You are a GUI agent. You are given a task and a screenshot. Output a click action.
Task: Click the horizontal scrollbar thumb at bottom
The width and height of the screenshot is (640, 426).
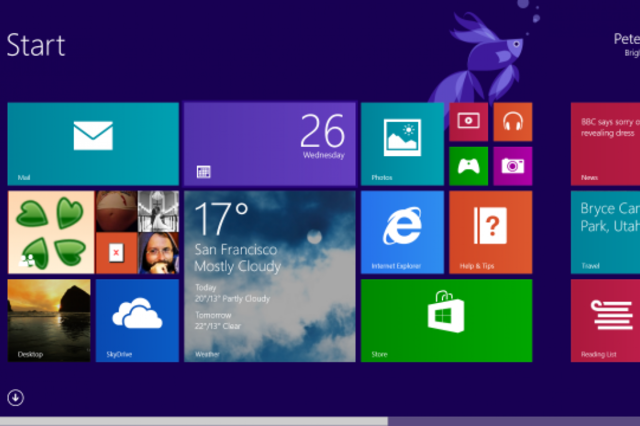click(x=194, y=421)
